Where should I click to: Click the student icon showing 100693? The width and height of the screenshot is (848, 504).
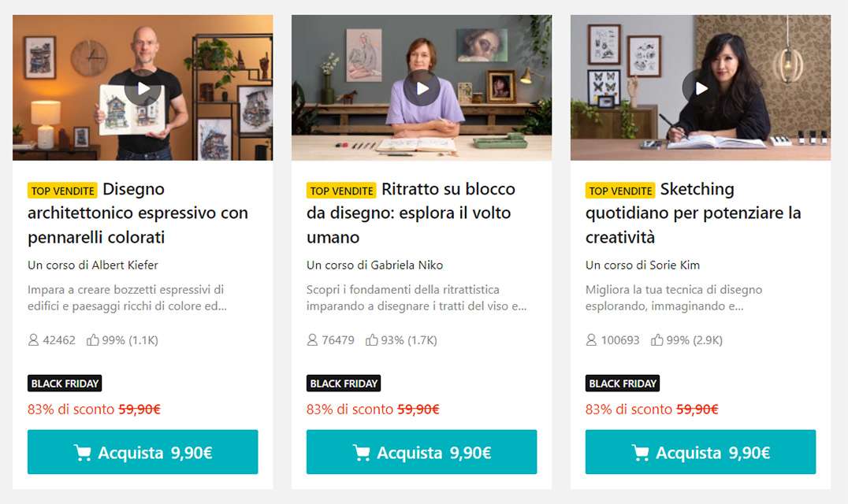(x=591, y=339)
